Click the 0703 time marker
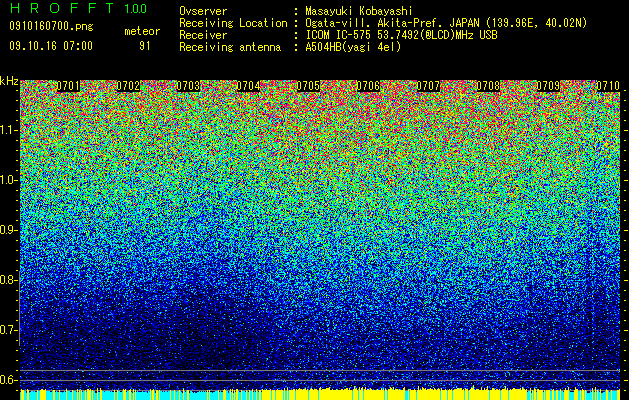Image resolution: width=629 pixels, height=400 pixels. (x=189, y=86)
